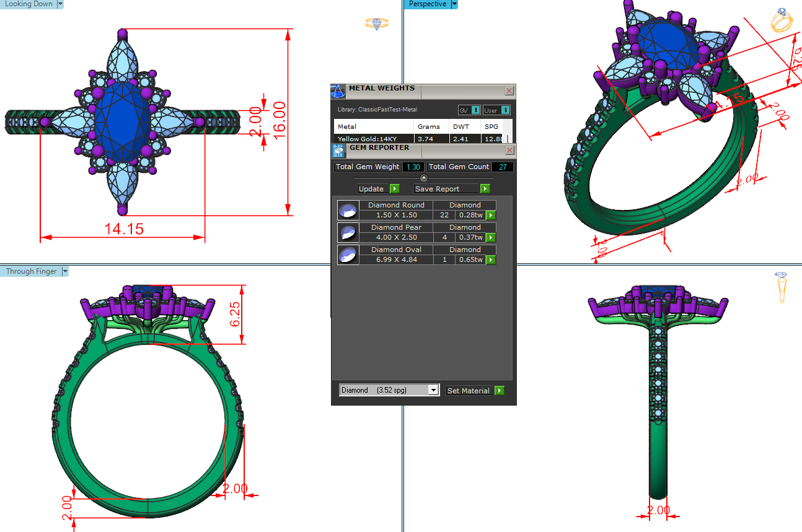
Task: Open the Looking Down viewport dropdown arrow
Action: pyautogui.click(x=60, y=4)
